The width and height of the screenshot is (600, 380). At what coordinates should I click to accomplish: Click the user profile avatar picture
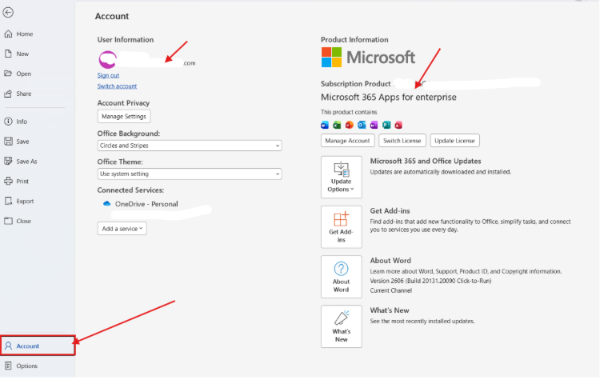point(108,60)
